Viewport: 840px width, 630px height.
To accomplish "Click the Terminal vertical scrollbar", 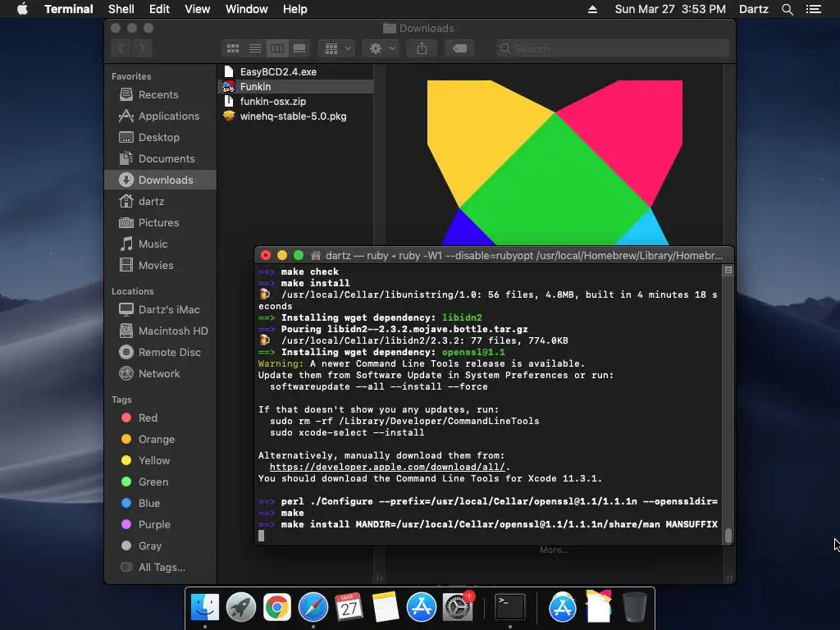I will 728,535.
